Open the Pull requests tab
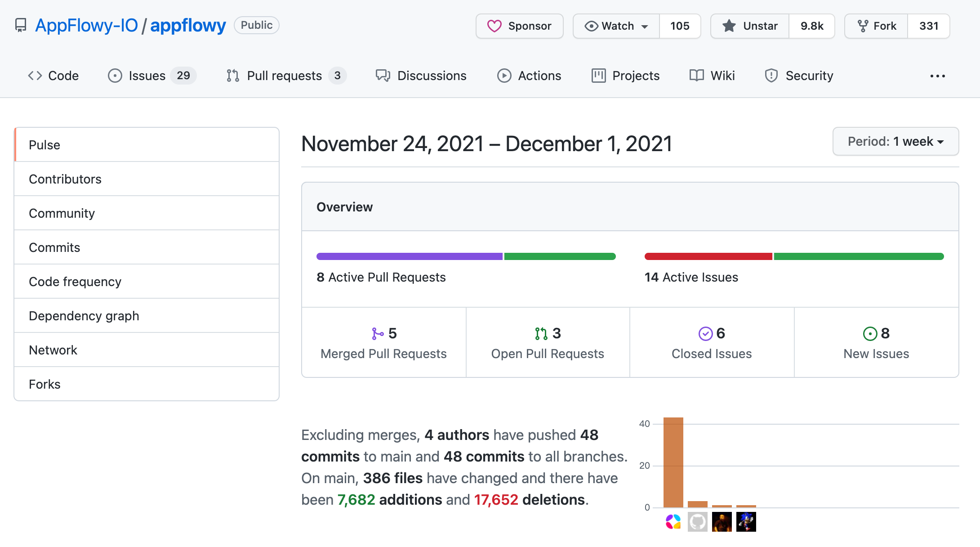The height and width of the screenshot is (547, 980). pos(286,76)
